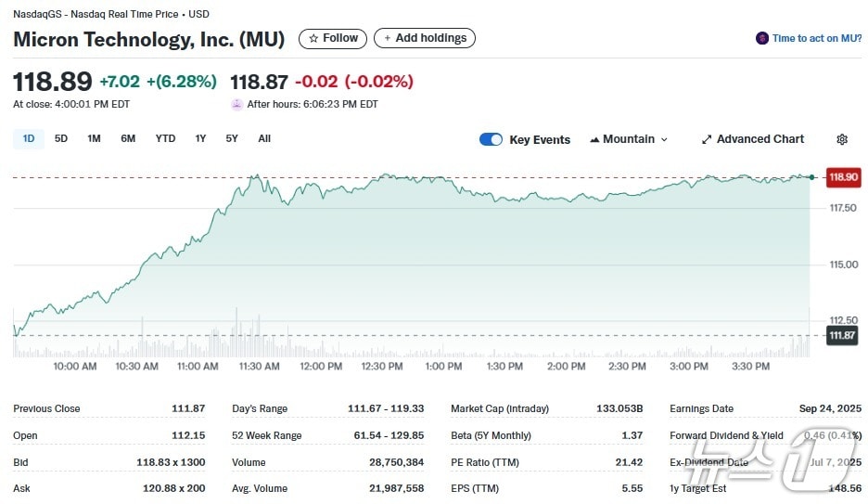This screenshot has height=504, width=868.
Task: Click the after hours moon icon
Action: click(236, 104)
